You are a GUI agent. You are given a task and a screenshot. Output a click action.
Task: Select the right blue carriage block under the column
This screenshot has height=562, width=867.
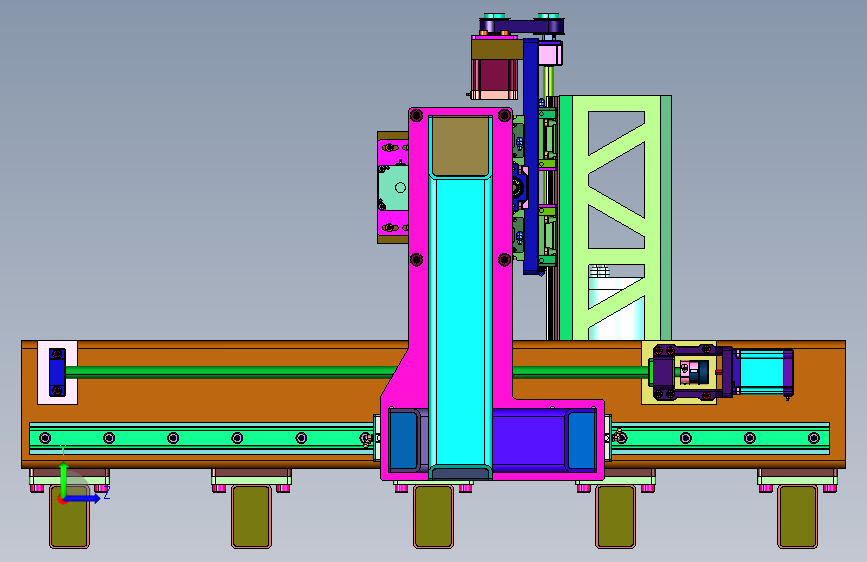click(582, 440)
